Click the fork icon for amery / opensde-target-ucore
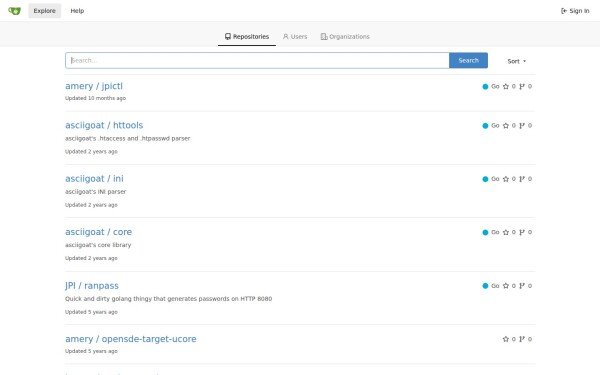This screenshot has height=375, width=600. pos(522,339)
